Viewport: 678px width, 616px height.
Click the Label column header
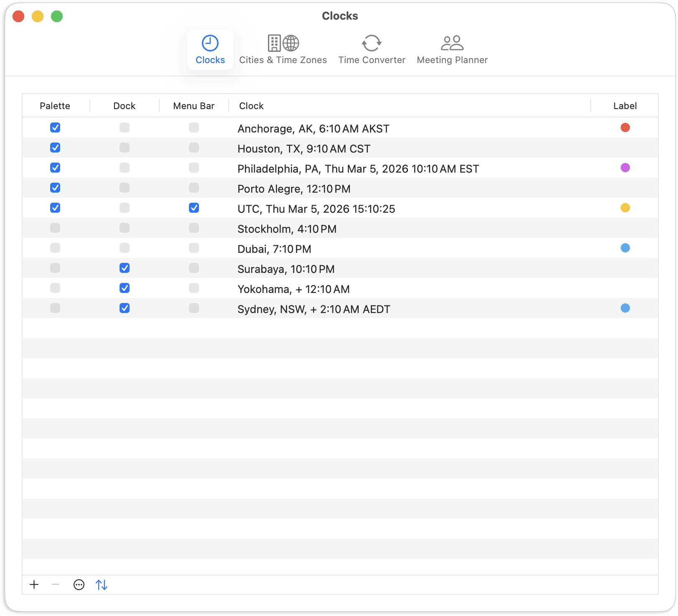pos(625,106)
